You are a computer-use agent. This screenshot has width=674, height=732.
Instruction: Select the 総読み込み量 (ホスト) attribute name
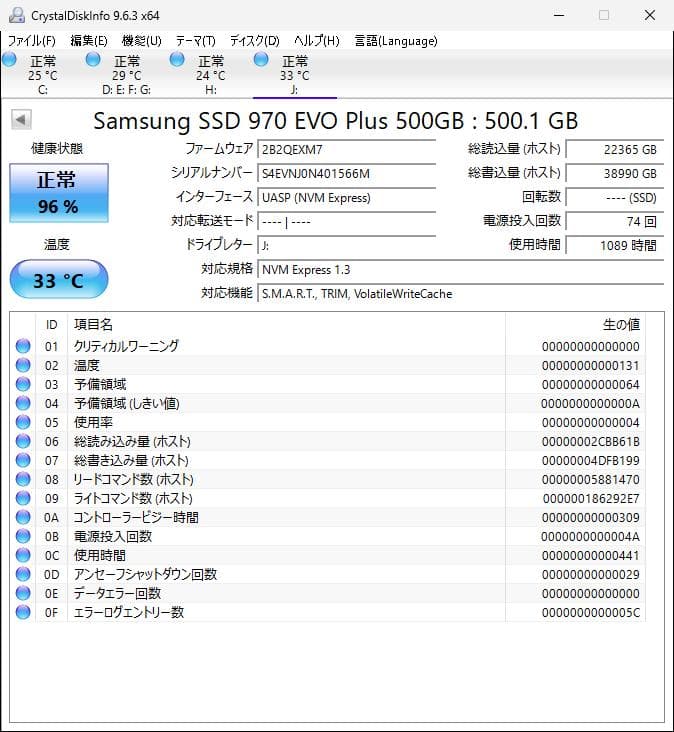pos(132,441)
